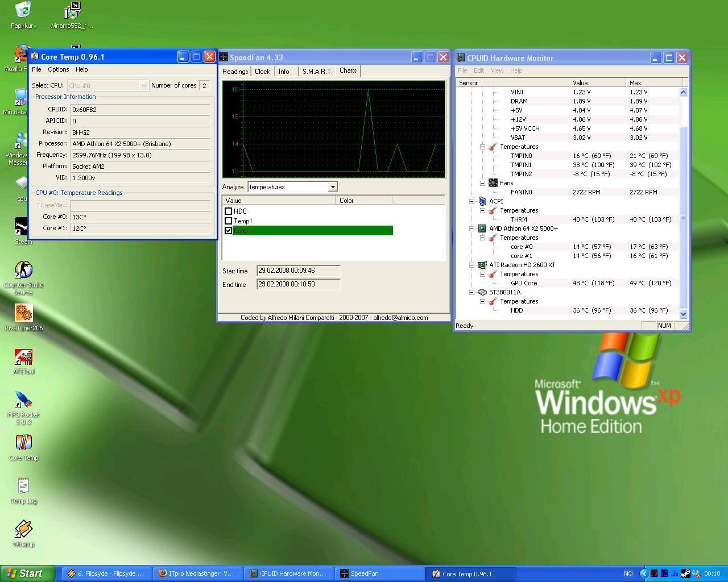Screen dimensions: 728x582
Task: Switch to SpeedFan Readings tab
Action: pos(235,72)
